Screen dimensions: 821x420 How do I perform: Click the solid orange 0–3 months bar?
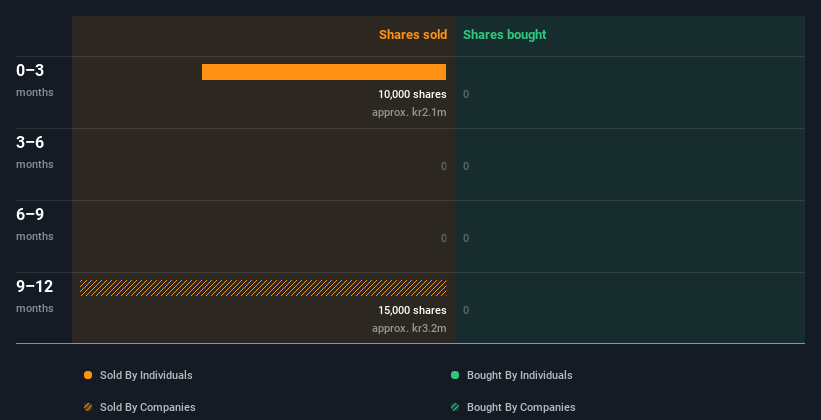tap(324, 72)
